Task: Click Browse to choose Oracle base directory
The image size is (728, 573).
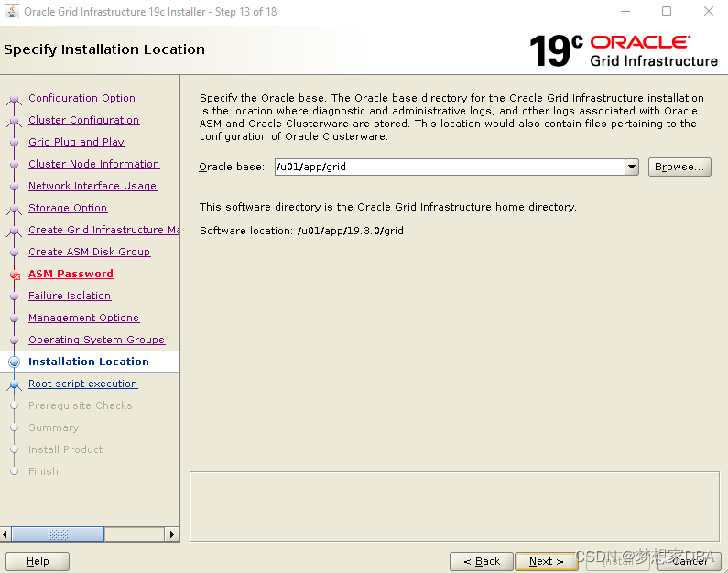Action: (x=679, y=167)
